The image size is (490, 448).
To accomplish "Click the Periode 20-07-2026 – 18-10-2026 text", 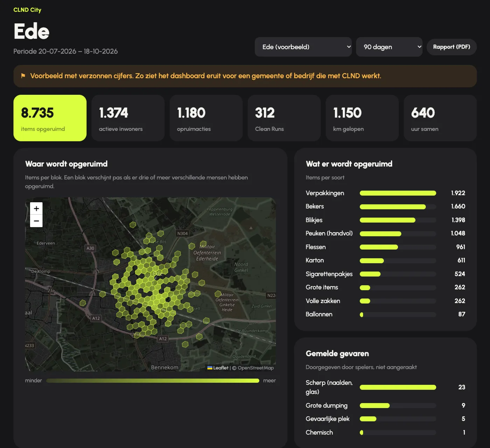I will click(x=65, y=51).
